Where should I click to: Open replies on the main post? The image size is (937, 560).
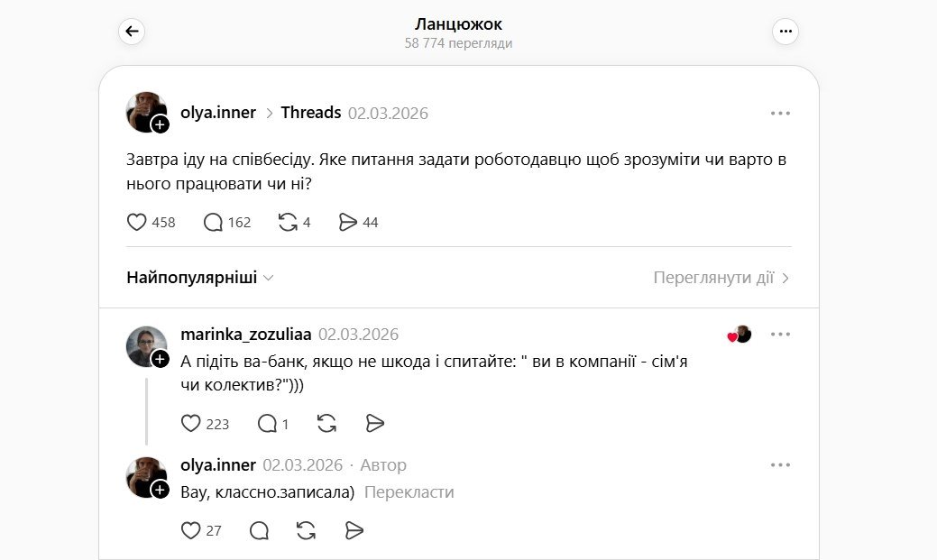click(214, 222)
